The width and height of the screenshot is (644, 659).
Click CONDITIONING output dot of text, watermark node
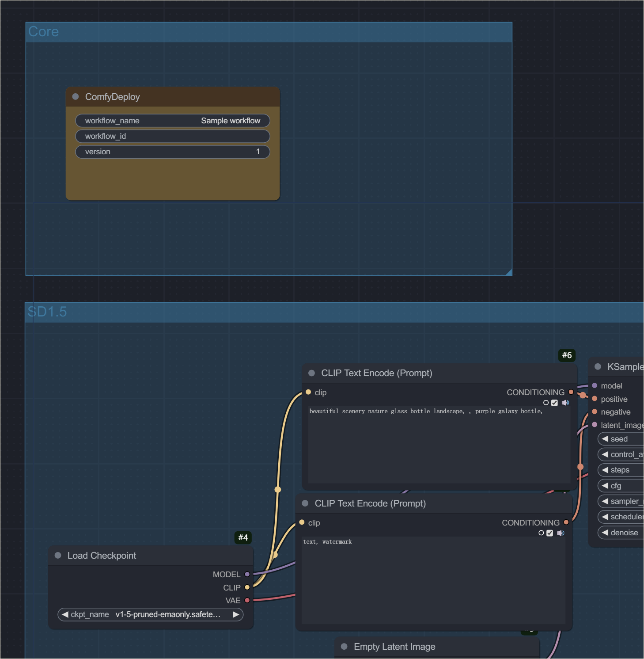566,522
